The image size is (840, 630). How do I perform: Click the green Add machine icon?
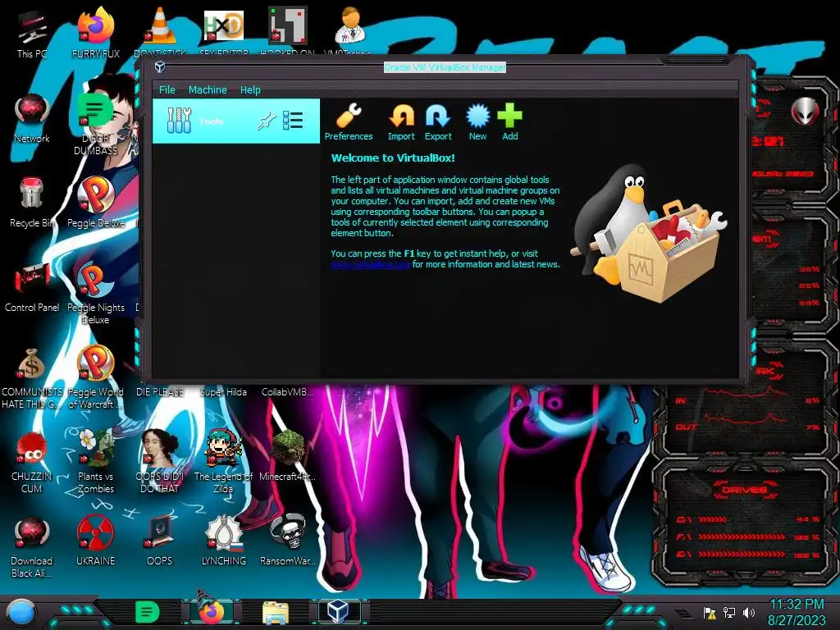point(509,116)
